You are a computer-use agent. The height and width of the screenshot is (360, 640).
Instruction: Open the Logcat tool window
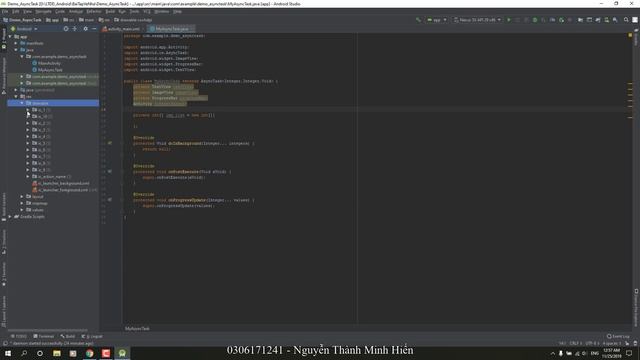pyautogui.click(x=92, y=336)
